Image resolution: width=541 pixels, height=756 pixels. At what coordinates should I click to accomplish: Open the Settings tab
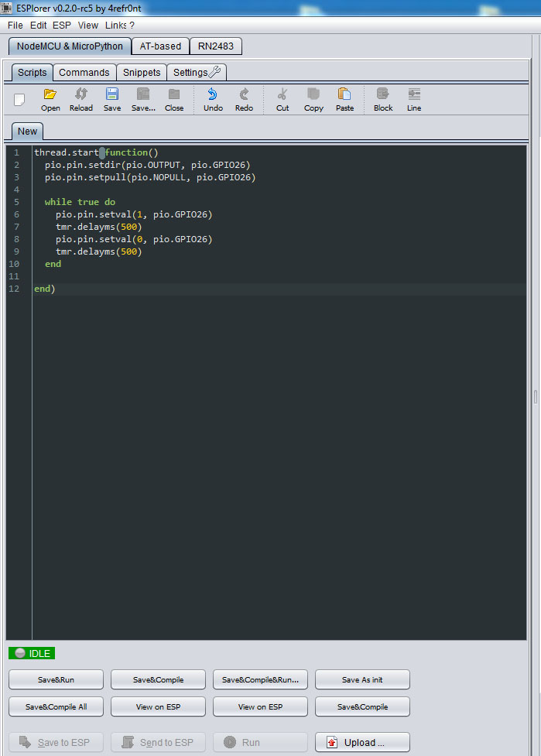197,73
